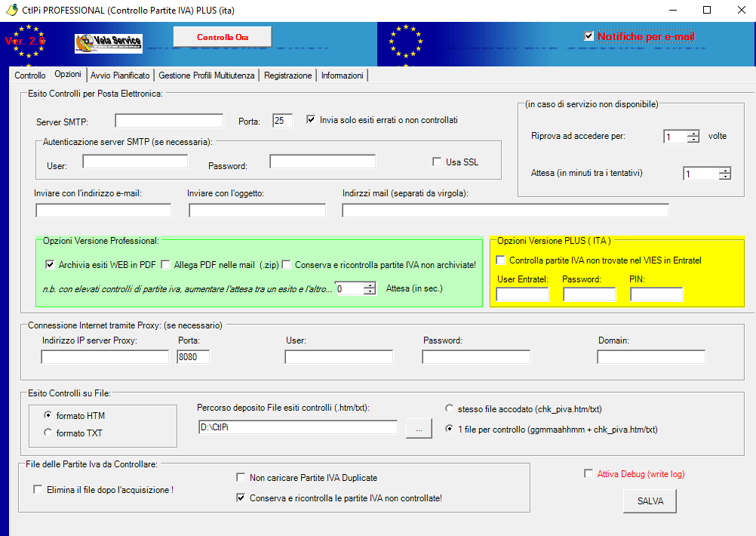This screenshot has height=536, width=756.
Task: Click the Percorso deposito path field
Action: click(298, 427)
